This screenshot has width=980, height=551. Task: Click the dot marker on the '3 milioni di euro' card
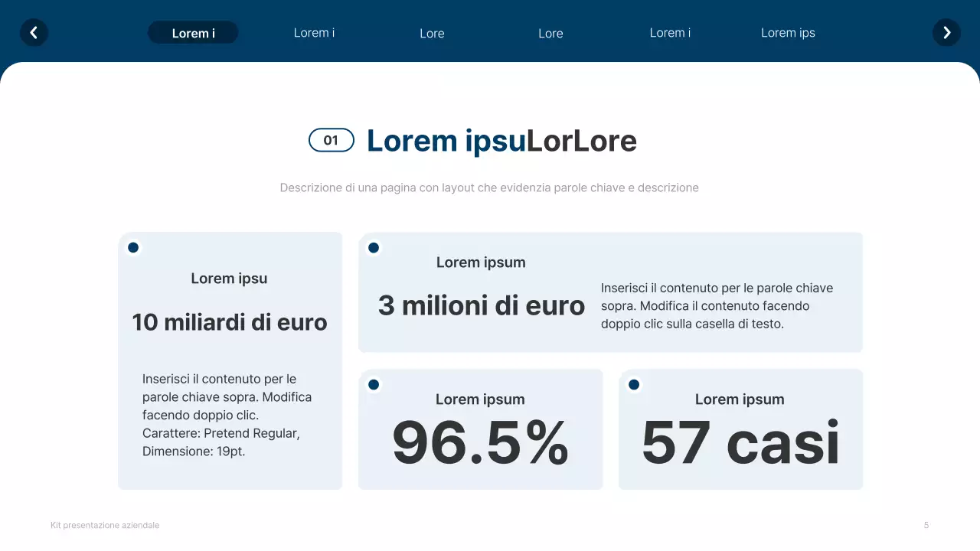374,247
